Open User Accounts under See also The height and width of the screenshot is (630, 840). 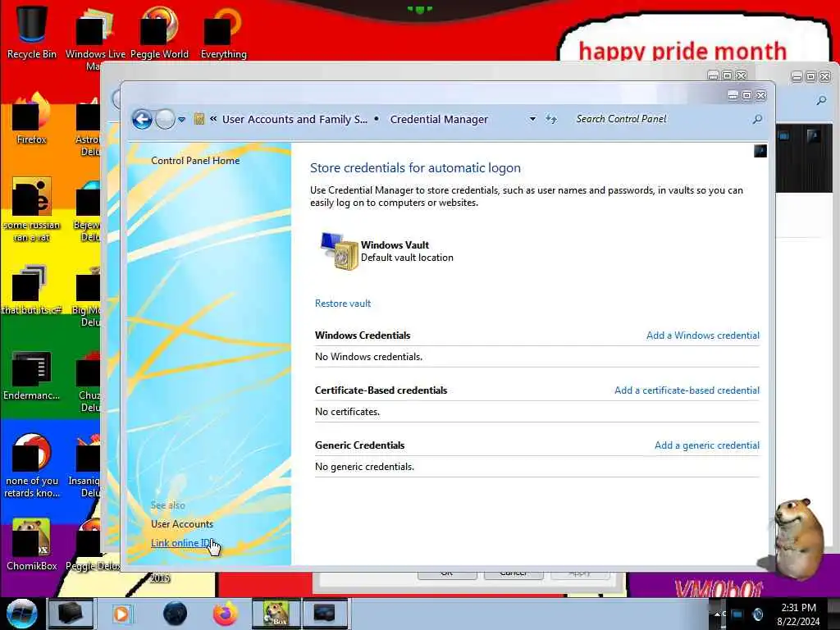182,524
